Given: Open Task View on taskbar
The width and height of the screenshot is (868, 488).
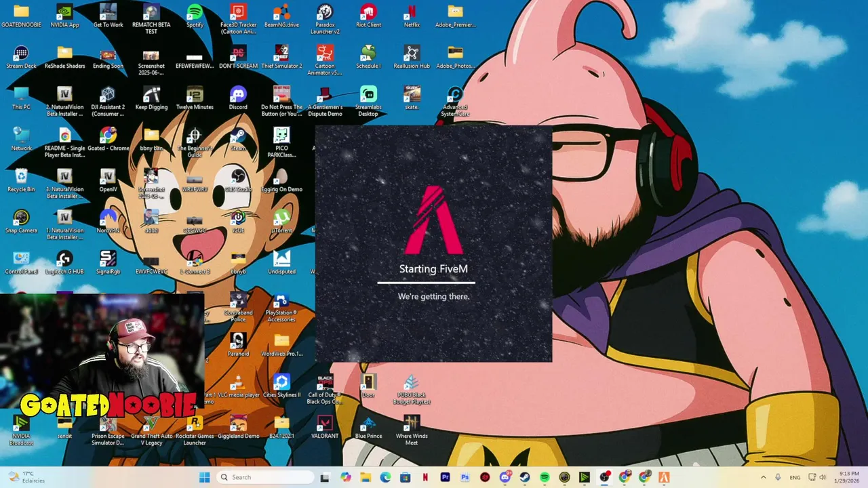Looking at the screenshot, I should tap(325, 477).
